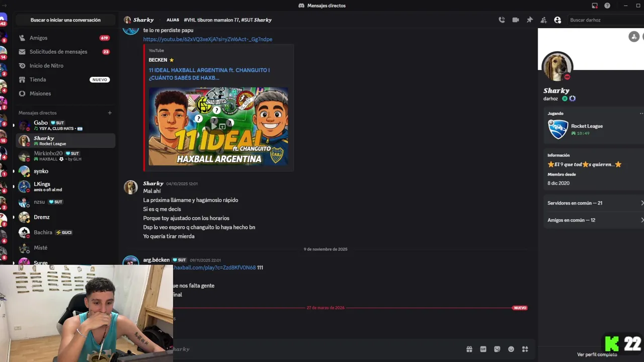Open the Discord help icon

pos(607,6)
